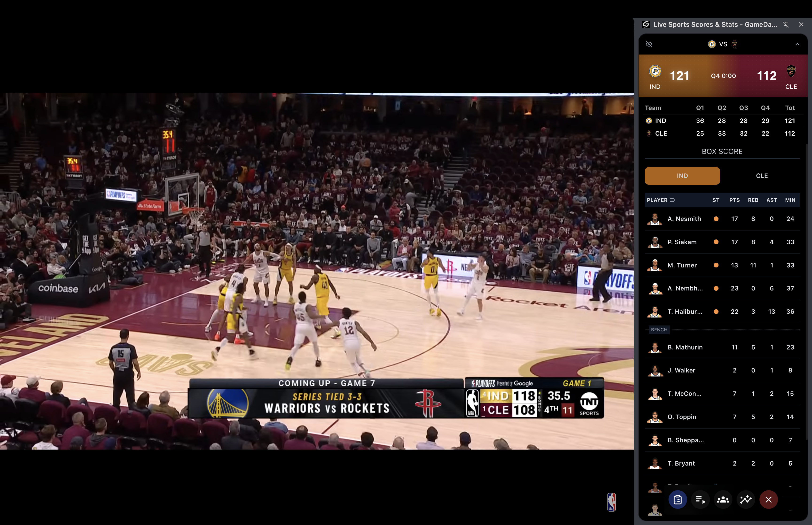Click the 'BENCH' section label
812x525 pixels.
(659, 330)
